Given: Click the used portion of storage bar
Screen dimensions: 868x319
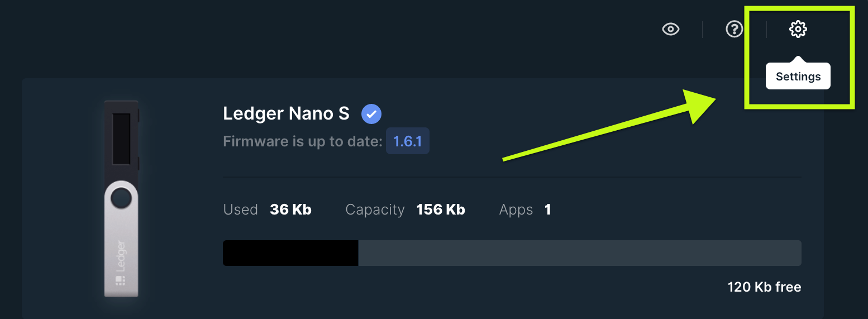Looking at the screenshot, I should (290, 253).
